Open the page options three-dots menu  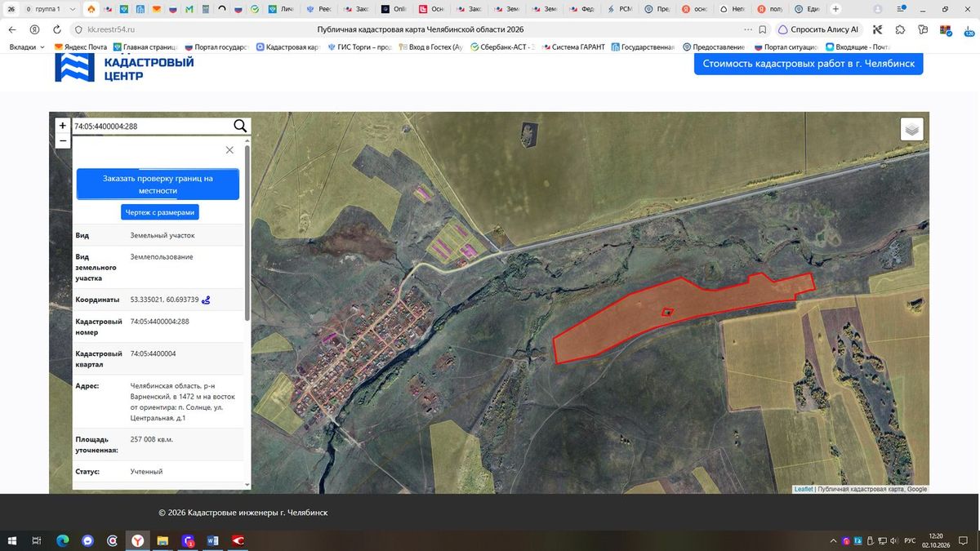[x=747, y=29]
